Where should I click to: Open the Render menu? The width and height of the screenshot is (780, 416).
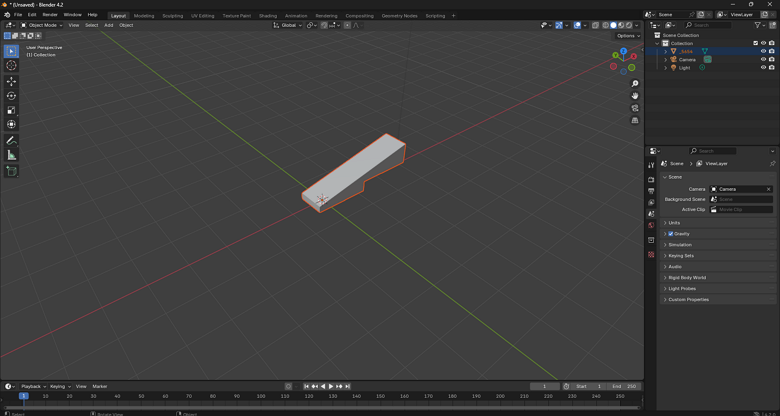[50, 15]
